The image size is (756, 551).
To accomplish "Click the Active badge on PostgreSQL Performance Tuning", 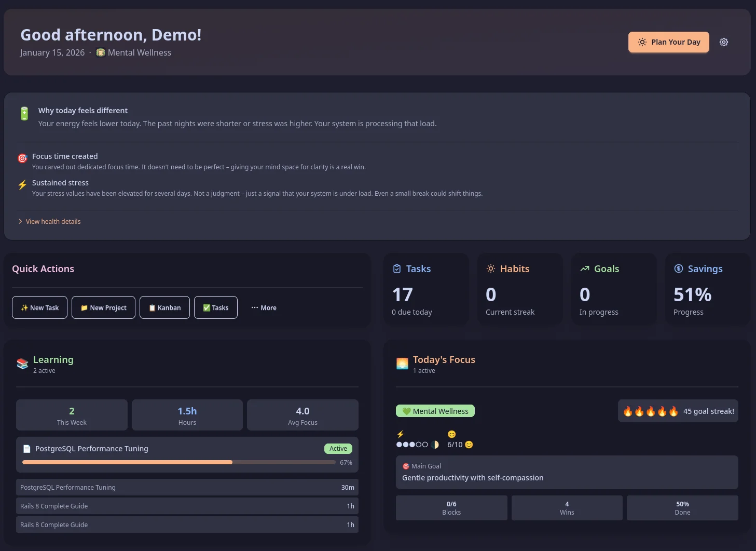I will click(338, 448).
